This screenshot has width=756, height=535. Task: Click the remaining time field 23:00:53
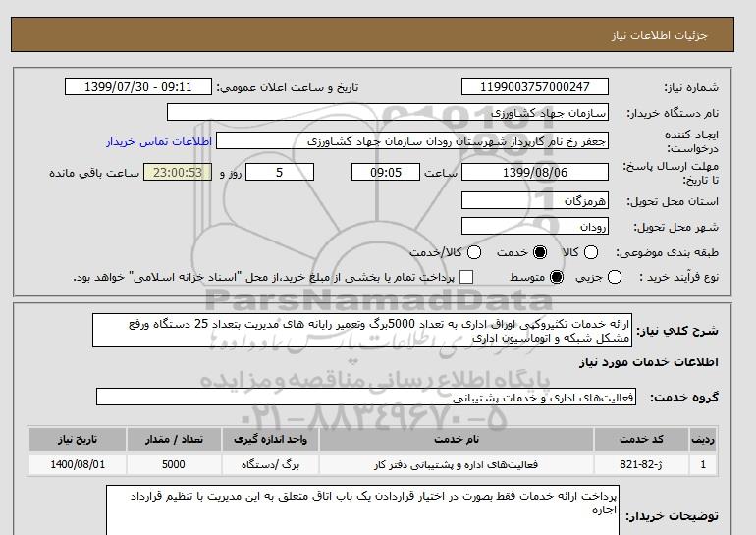click(178, 172)
